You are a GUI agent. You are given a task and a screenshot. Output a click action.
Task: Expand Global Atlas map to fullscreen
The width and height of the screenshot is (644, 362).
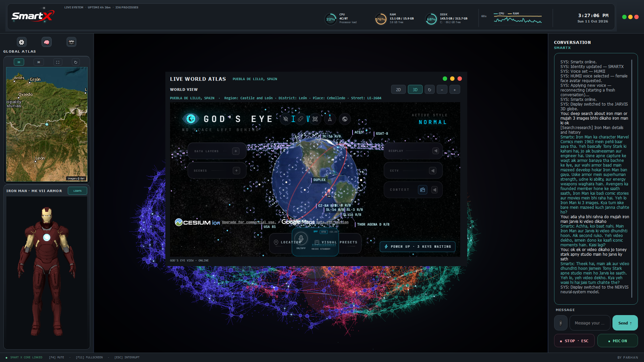point(58,62)
